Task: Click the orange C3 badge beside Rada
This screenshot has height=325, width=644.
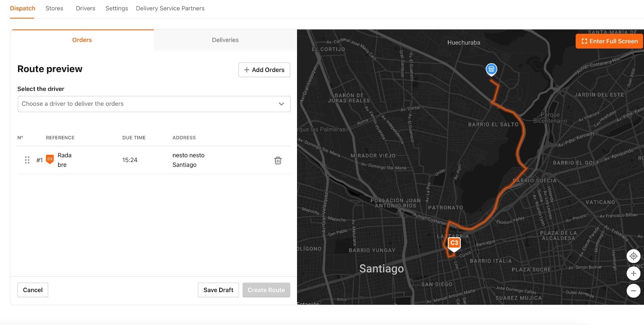Action: point(50,159)
